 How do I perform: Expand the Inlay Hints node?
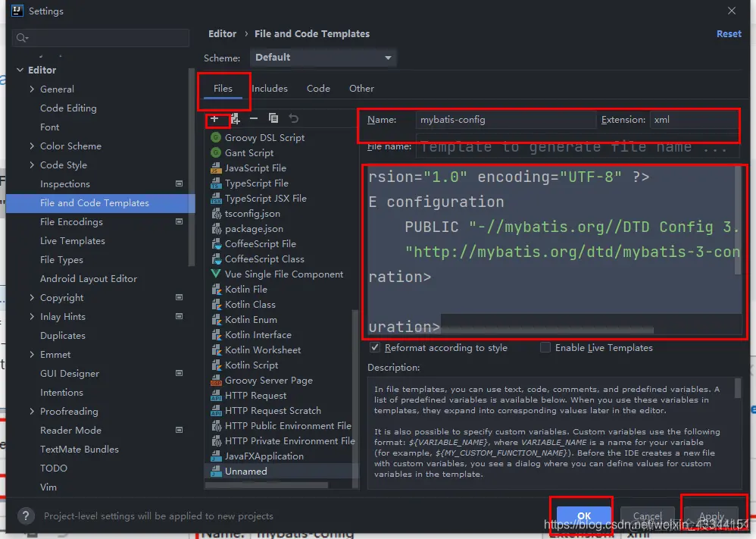pyautogui.click(x=32, y=317)
